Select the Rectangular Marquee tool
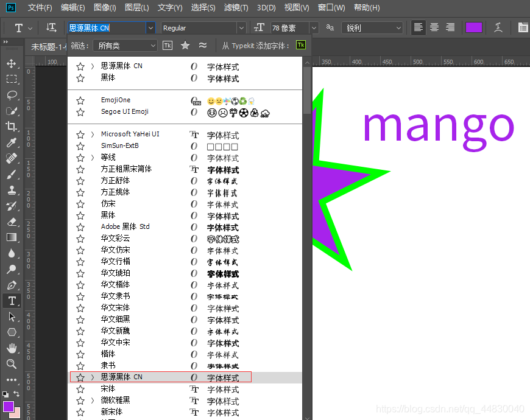Screen dimensions: 530x420 [12, 79]
